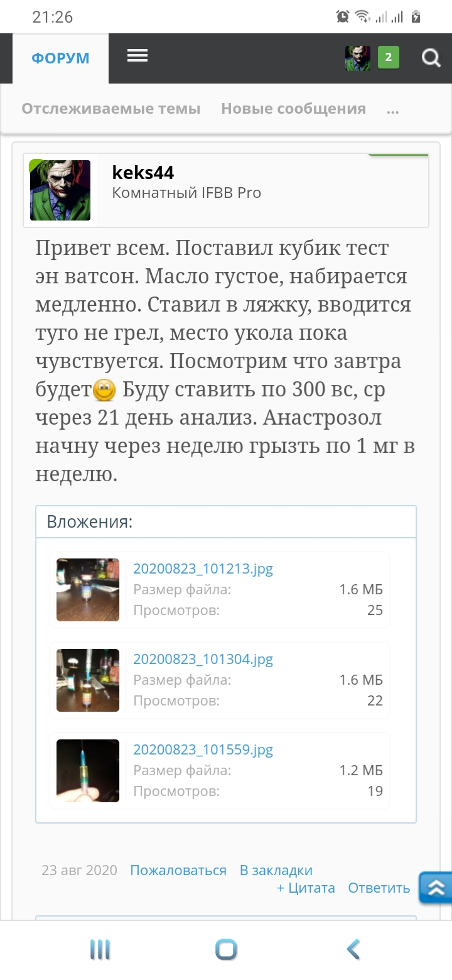Expand more tabs via the ellipsis
Screen dimensions: 452x980
[393, 110]
